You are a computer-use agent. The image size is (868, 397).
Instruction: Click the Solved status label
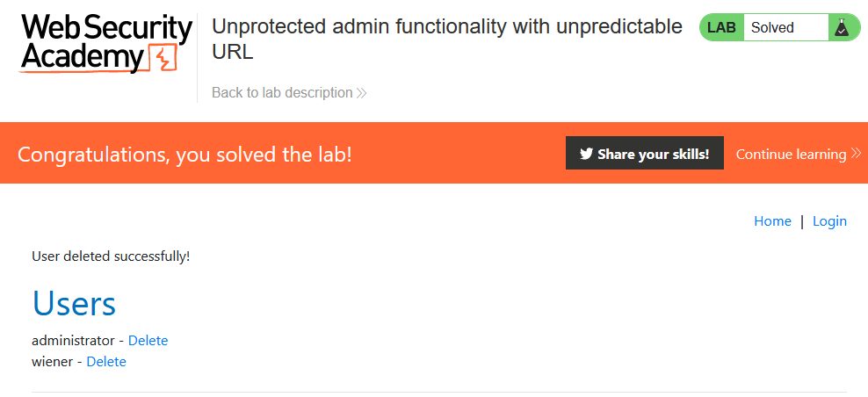(772, 28)
